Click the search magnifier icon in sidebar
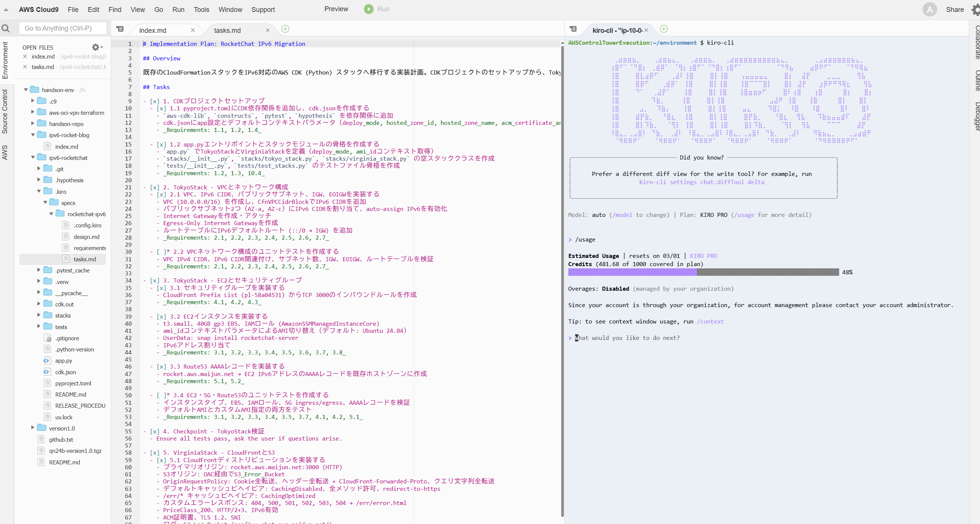This screenshot has width=980, height=524. [x=6, y=28]
